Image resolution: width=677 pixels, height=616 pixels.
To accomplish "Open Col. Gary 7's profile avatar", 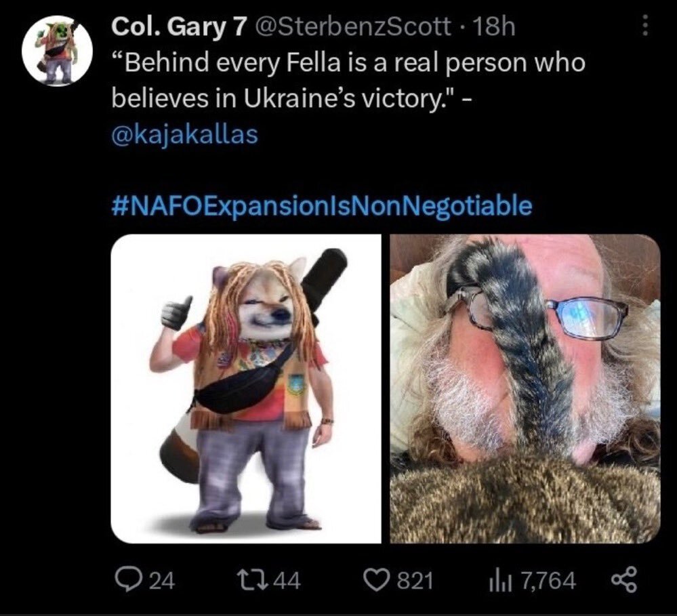I will click(58, 51).
